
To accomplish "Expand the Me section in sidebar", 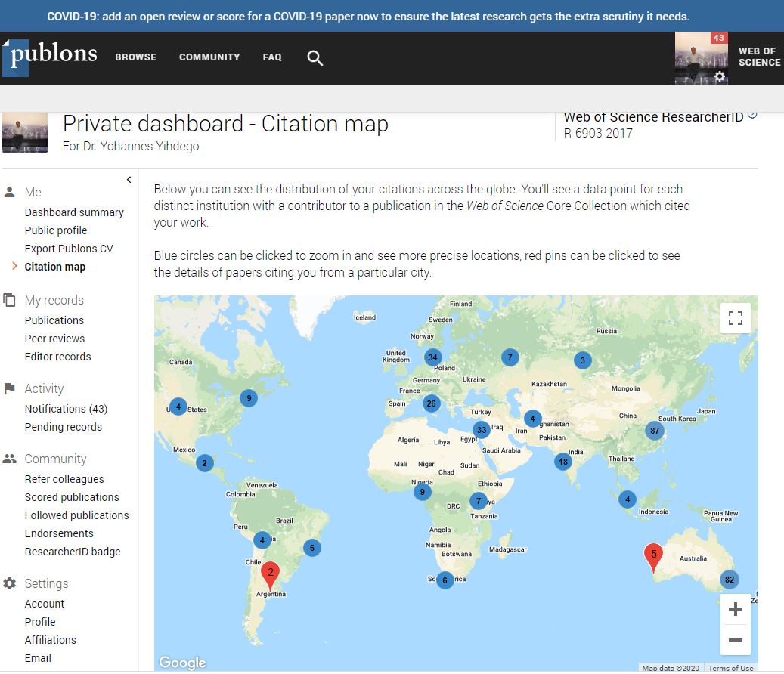I will (33, 192).
